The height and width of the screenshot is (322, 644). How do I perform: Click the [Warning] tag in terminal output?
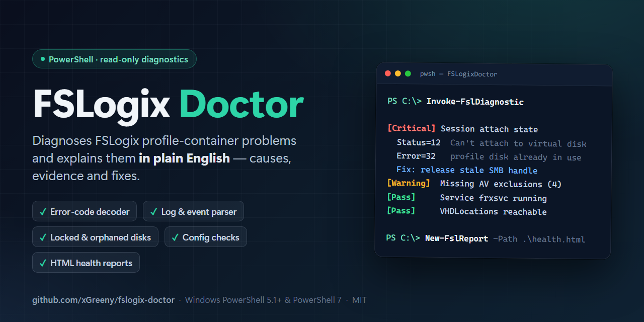click(409, 183)
